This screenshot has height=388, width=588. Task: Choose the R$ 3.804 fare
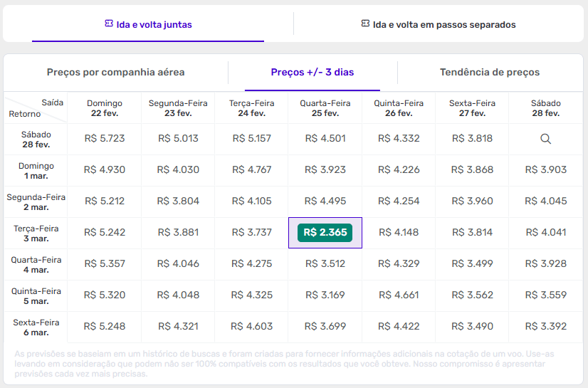[x=178, y=201]
